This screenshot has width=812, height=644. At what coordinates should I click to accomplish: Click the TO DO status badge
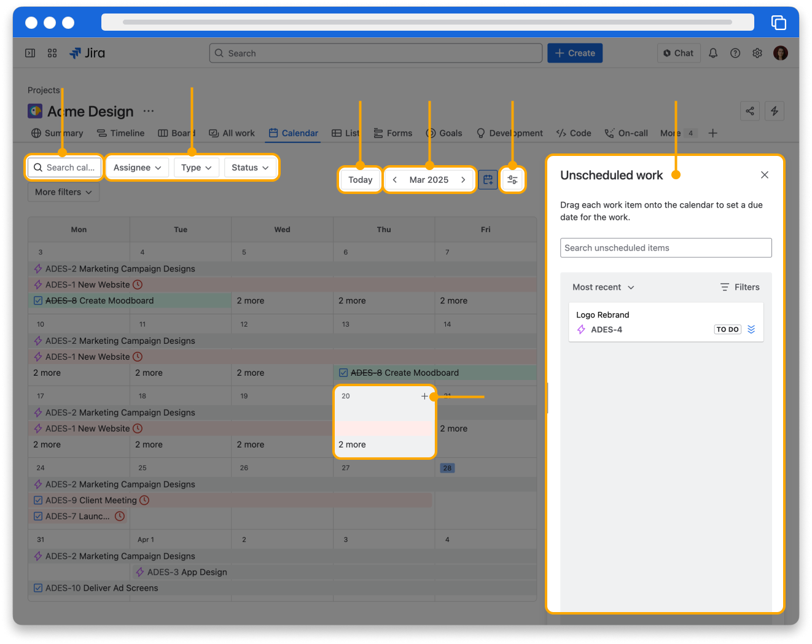(x=728, y=330)
